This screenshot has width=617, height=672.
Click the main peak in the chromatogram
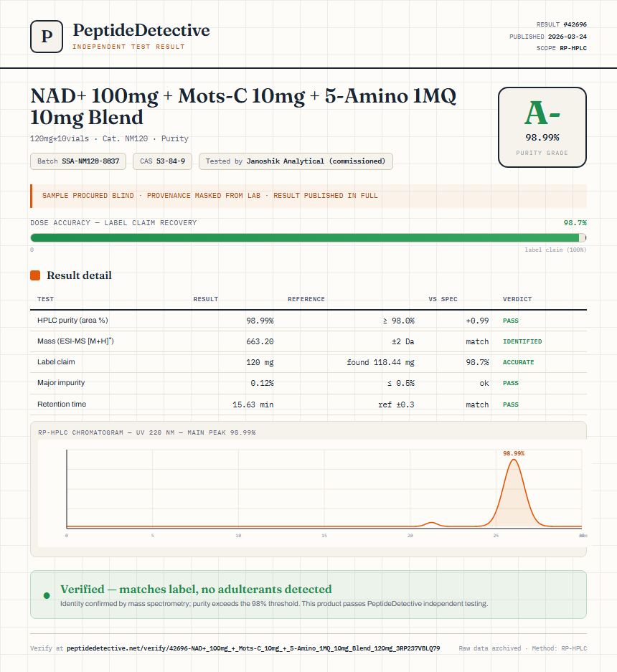click(x=514, y=493)
